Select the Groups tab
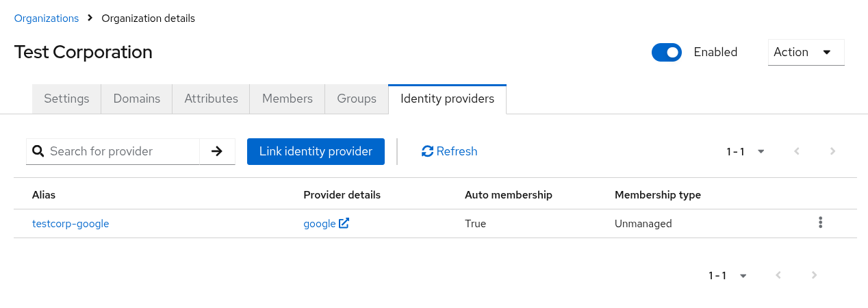This screenshot has width=868, height=308. tap(357, 99)
